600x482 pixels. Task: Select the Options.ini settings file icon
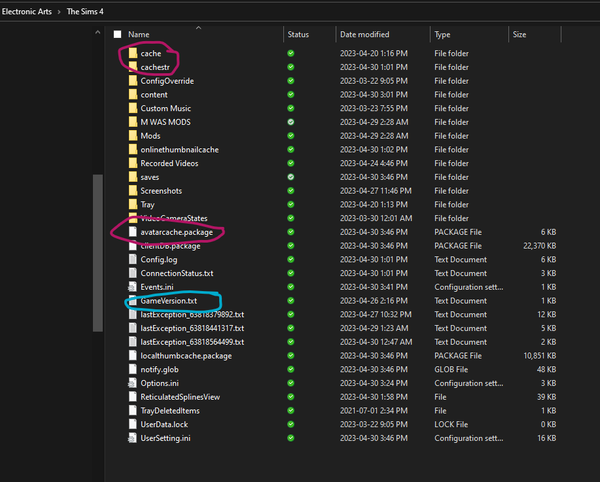(x=132, y=383)
